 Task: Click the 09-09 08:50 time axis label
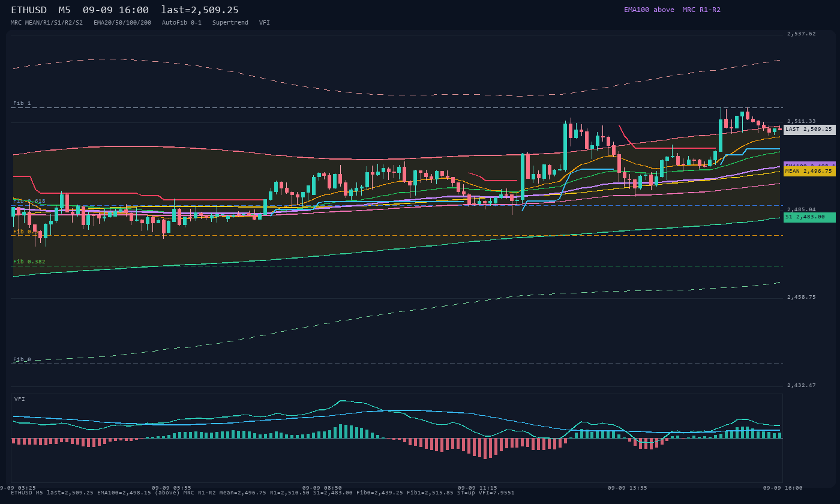322,488
